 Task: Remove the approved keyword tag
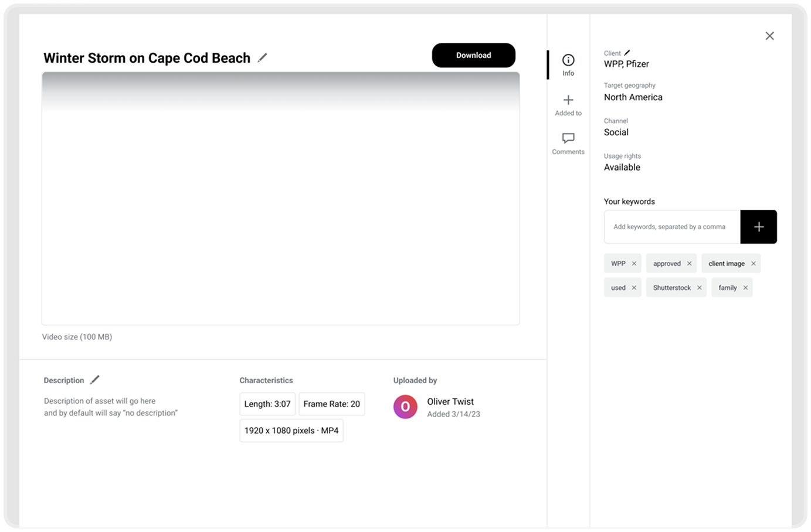click(689, 264)
